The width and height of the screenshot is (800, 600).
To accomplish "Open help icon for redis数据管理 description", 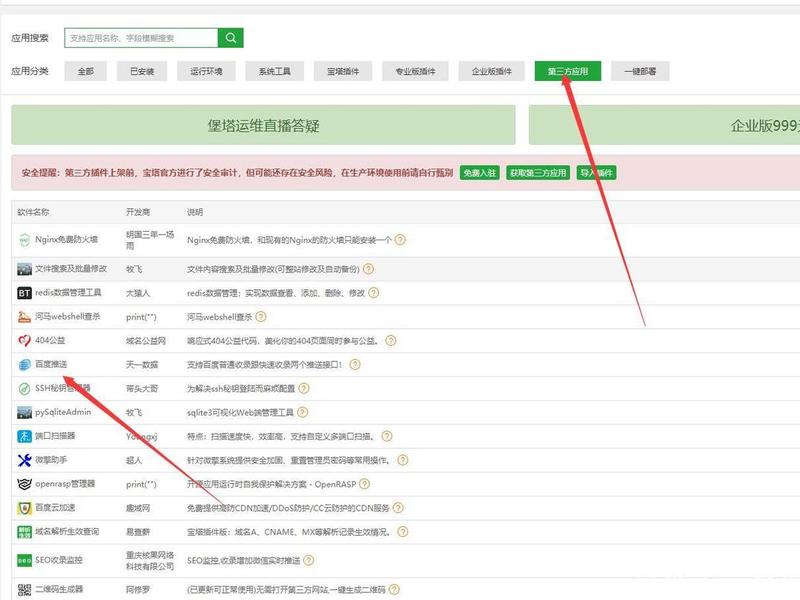I will [373, 293].
